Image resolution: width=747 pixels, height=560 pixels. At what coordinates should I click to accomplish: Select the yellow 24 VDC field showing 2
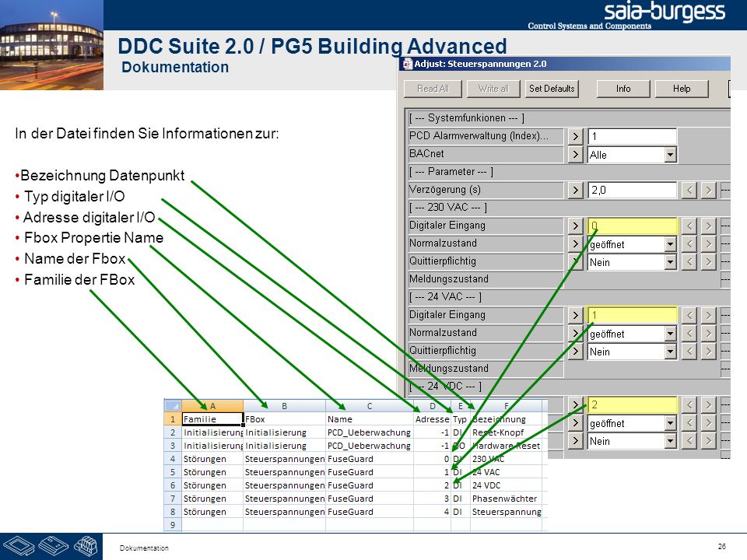point(632,404)
